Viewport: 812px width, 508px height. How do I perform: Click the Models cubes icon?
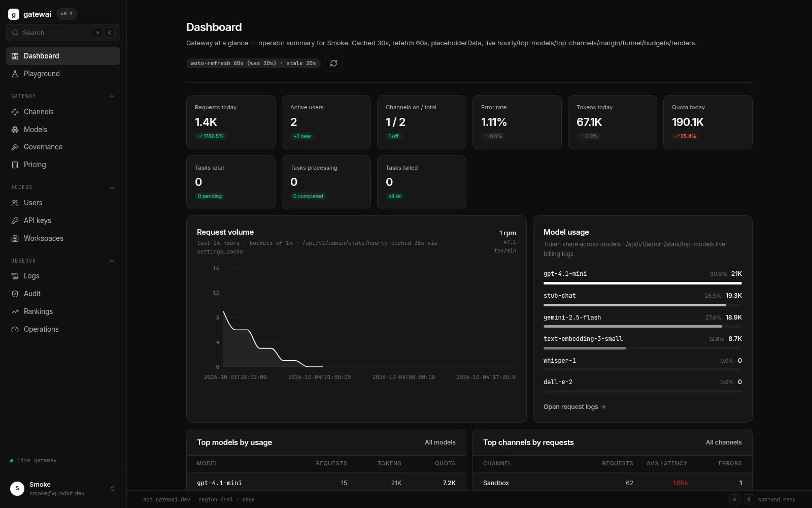pos(15,130)
